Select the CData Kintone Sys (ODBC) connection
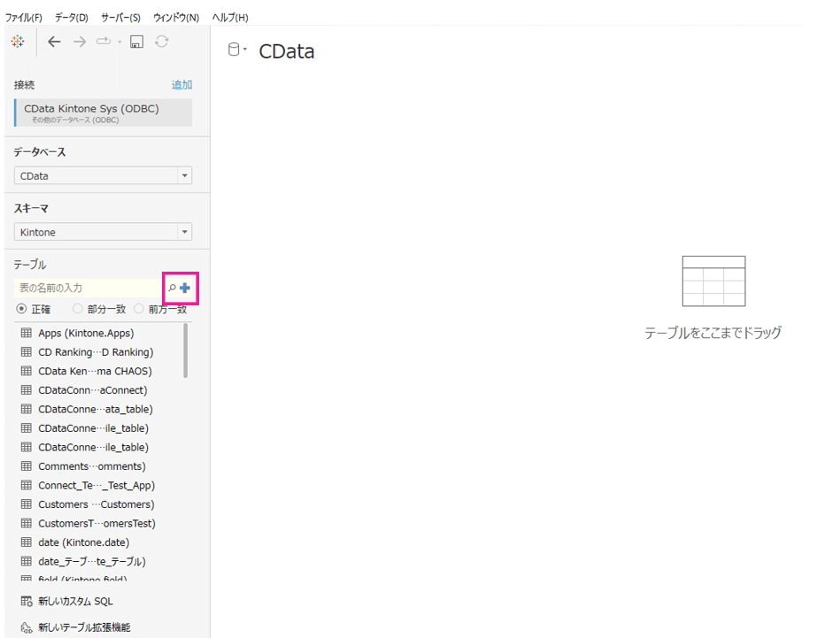840x638 pixels. click(x=103, y=112)
